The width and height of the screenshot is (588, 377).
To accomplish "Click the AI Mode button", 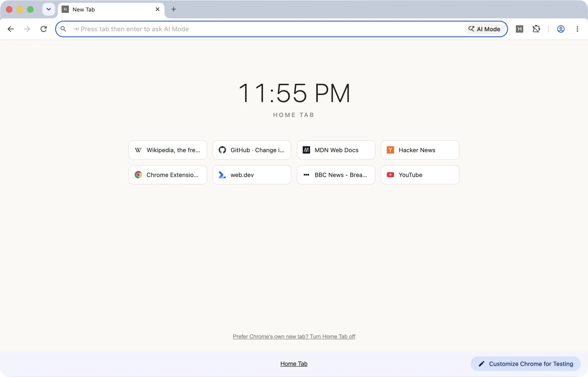I will point(484,29).
